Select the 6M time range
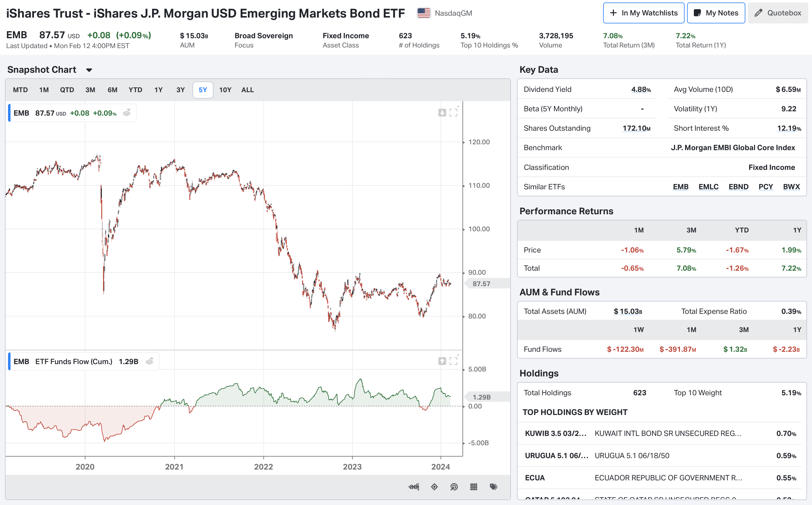The image size is (812, 505). (x=112, y=90)
